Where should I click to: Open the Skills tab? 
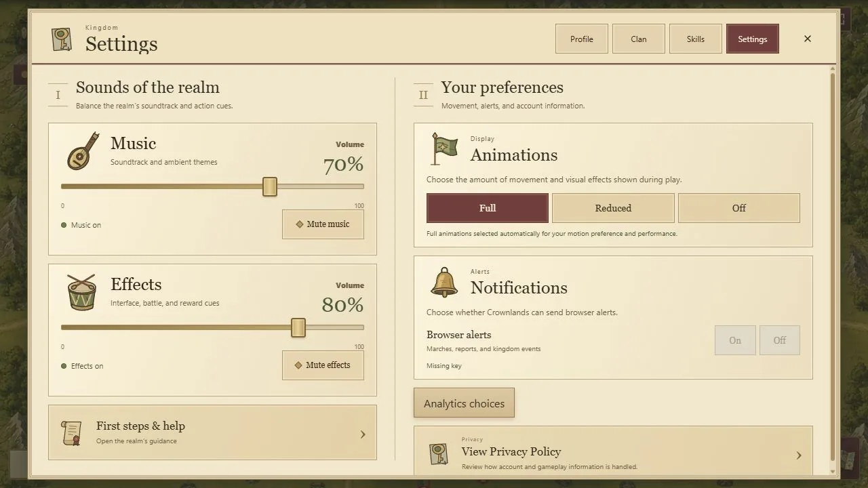click(696, 39)
